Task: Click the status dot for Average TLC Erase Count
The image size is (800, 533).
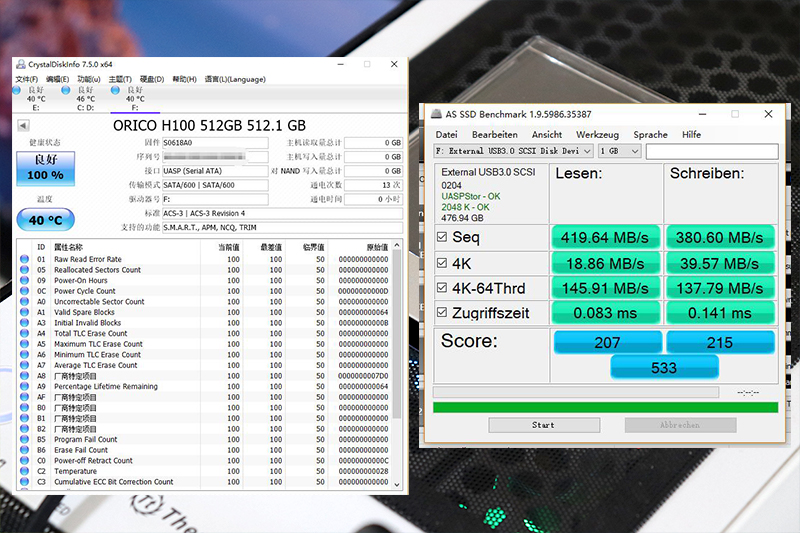Action: tap(24, 365)
